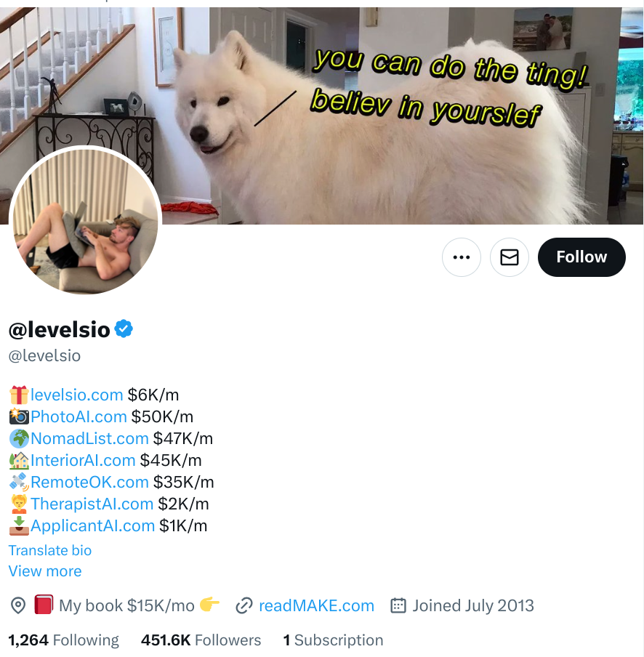Click the envelope message icon
The image size is (644, 657).
510,257
